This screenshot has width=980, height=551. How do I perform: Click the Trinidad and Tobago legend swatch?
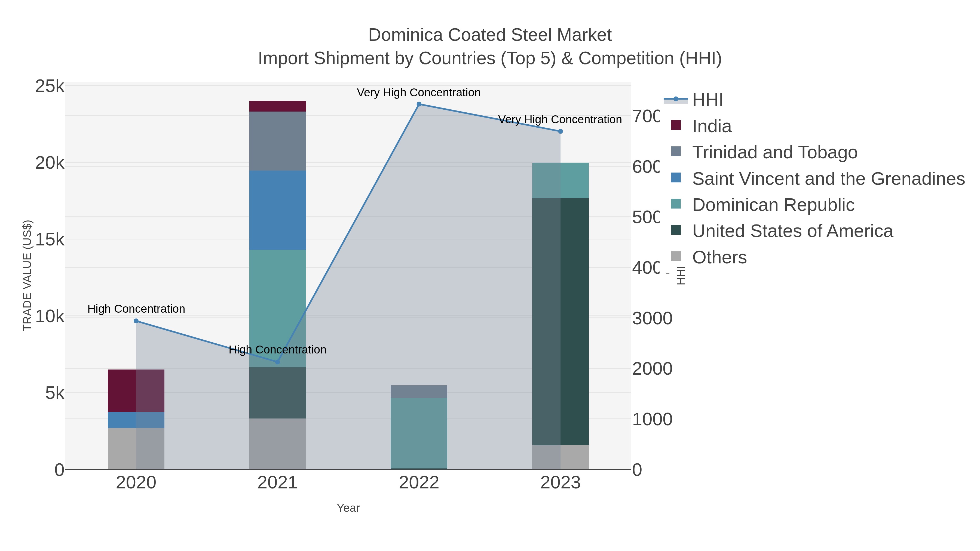click(676, 151)
